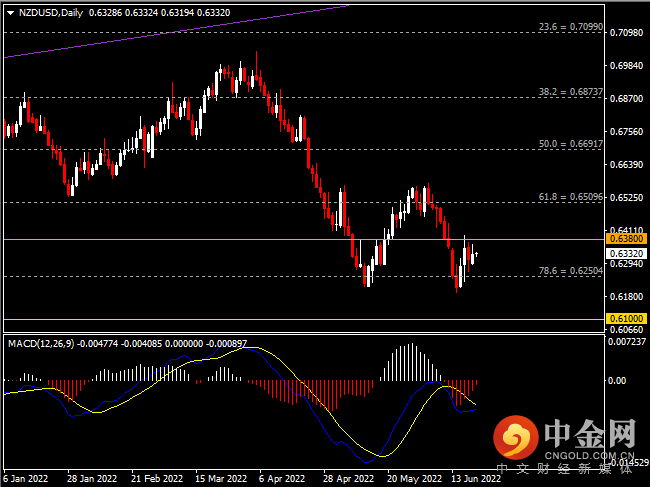
Task: Click the 0.65250 price axis value
Action: [626, 197]
